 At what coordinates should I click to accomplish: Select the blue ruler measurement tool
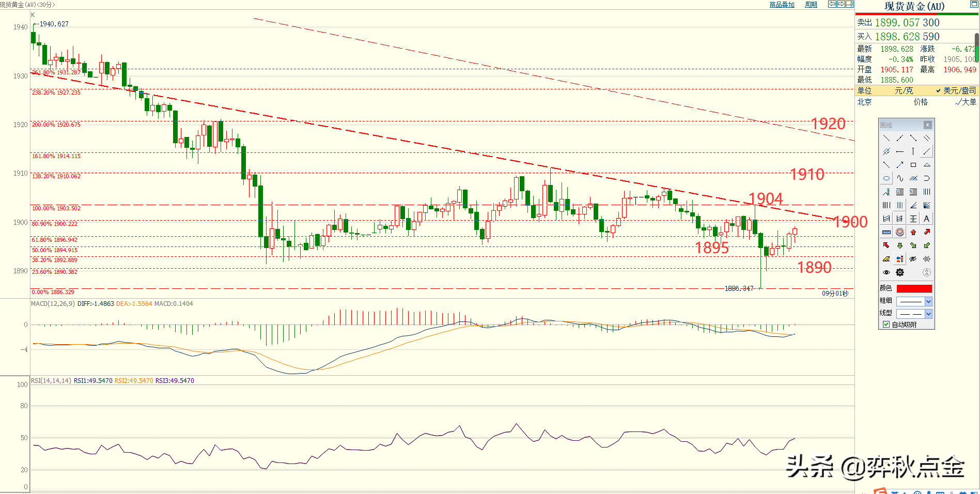(886, 232)
